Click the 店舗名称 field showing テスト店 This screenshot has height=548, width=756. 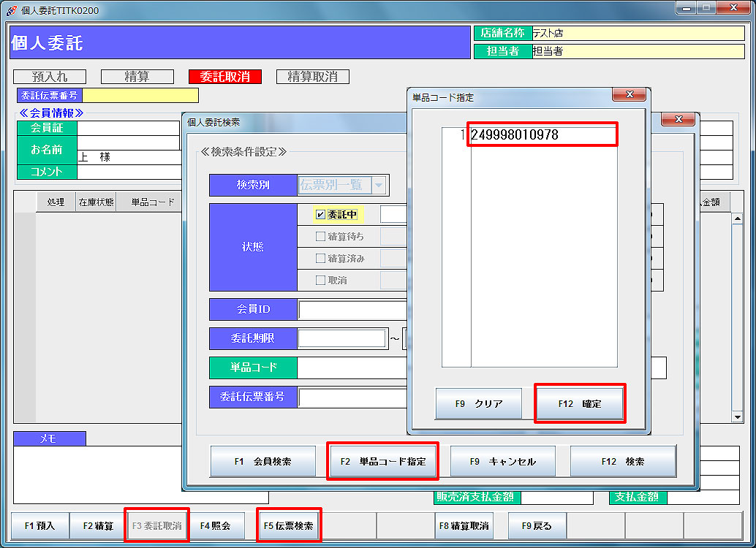638,33
